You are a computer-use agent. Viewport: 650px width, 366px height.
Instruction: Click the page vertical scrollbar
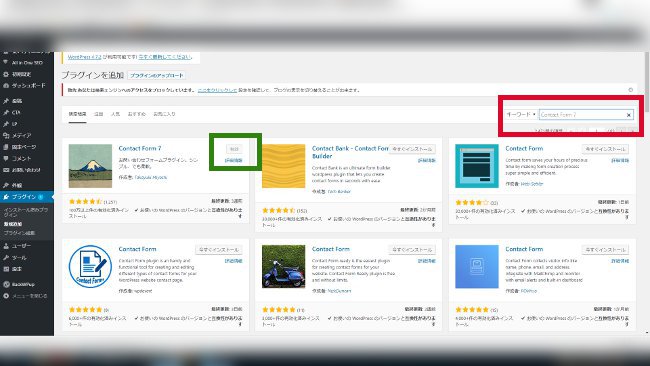pyautogui.click(x=647, y=75)
